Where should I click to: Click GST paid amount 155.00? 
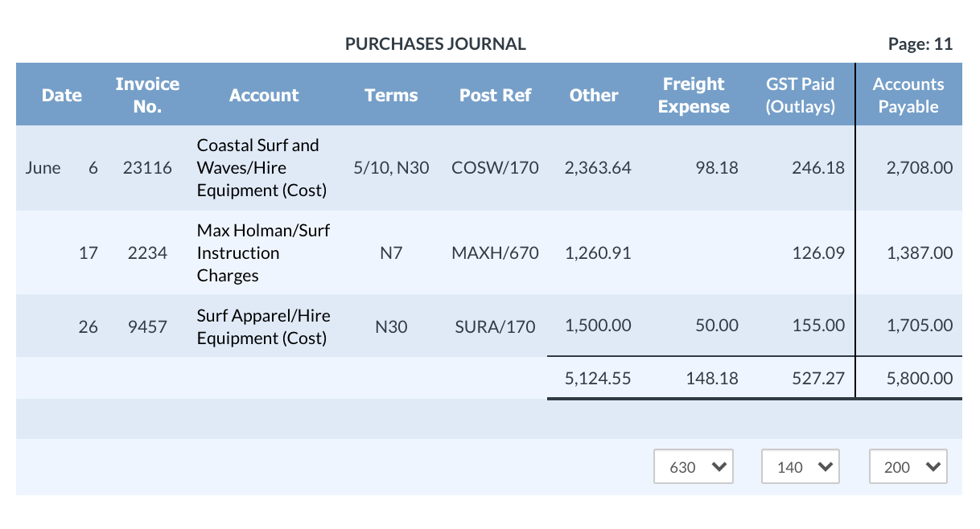(818, 326)
